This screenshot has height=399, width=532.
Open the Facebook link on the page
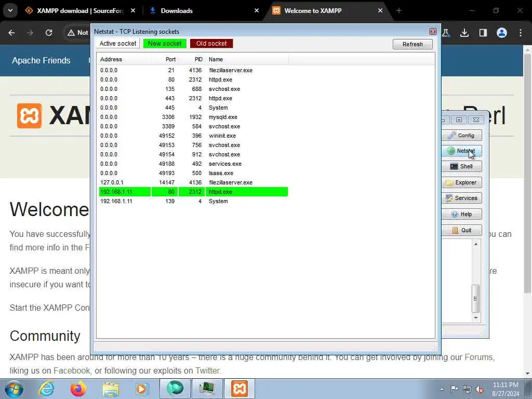pos(72,370)
